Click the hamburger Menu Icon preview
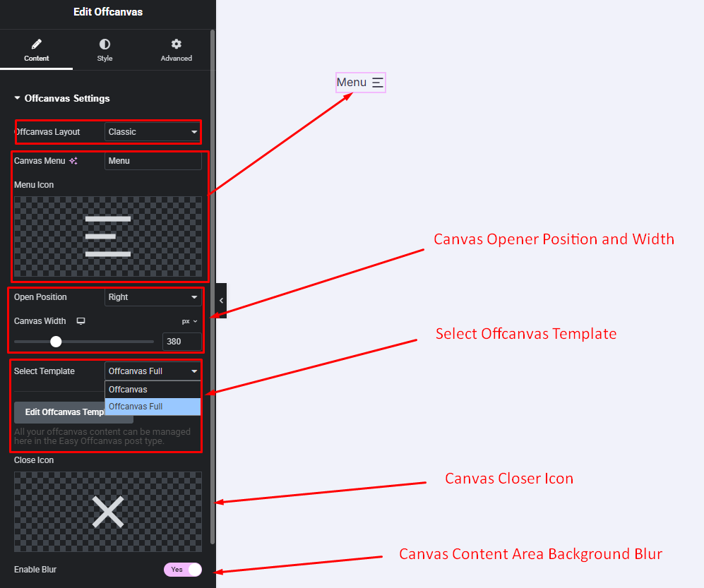The height and width of the screenshot is (588, 704). pyautogui.click(x=108, y=236)
